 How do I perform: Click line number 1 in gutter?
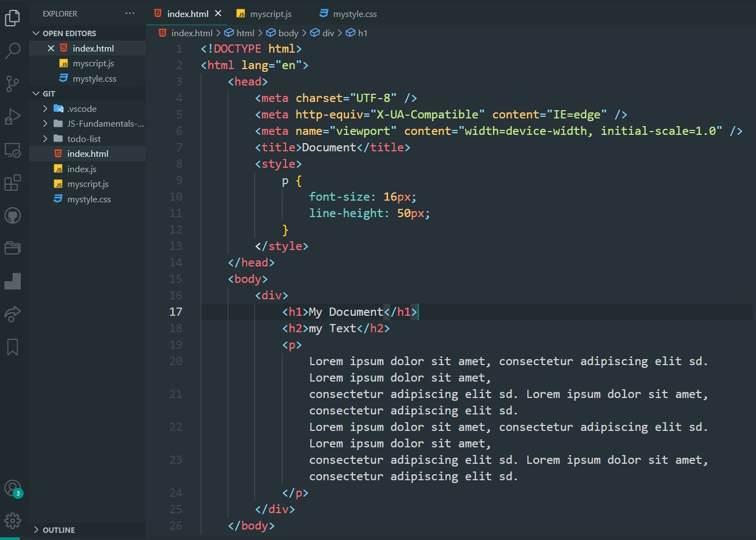point(179,49)
